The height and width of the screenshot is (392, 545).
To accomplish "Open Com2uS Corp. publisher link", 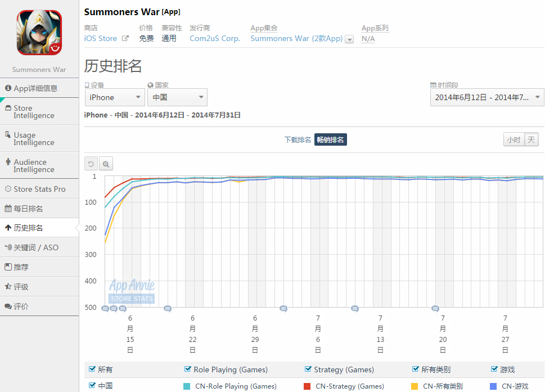I will point(215,39).
